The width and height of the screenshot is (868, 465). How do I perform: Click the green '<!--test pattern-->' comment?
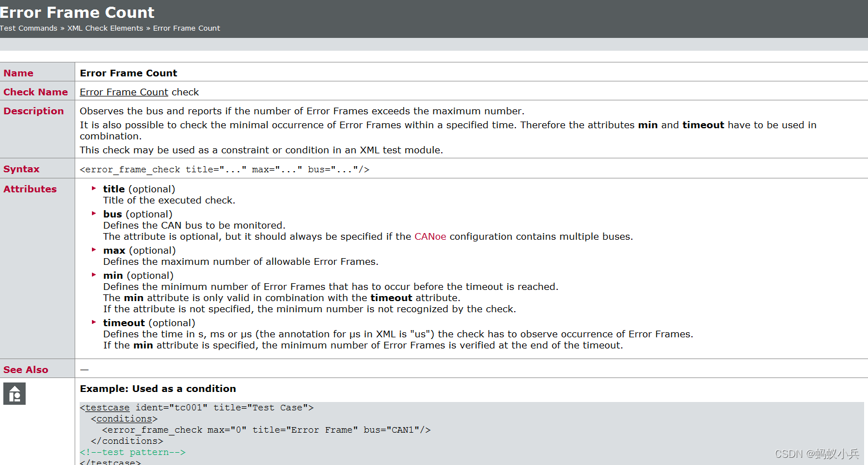pos(133,452)
